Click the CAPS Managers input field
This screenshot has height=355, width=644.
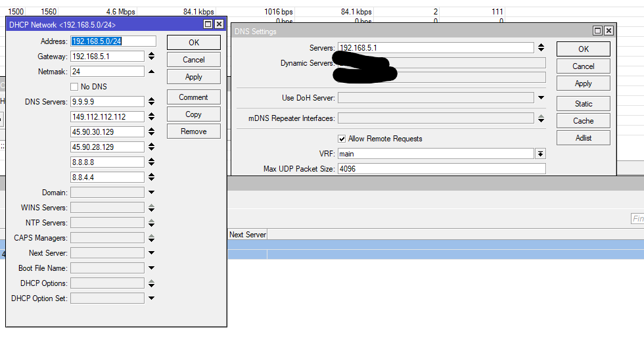107,238
